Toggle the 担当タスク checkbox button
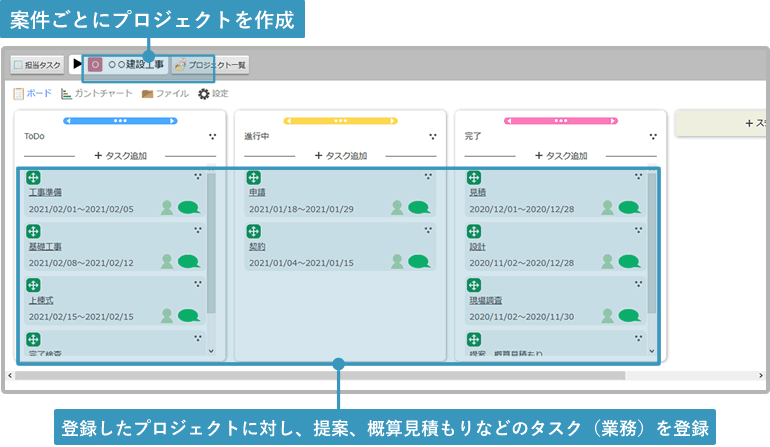Image resolution: width=770 pixels, height=447 pixels. pos(38,65)
